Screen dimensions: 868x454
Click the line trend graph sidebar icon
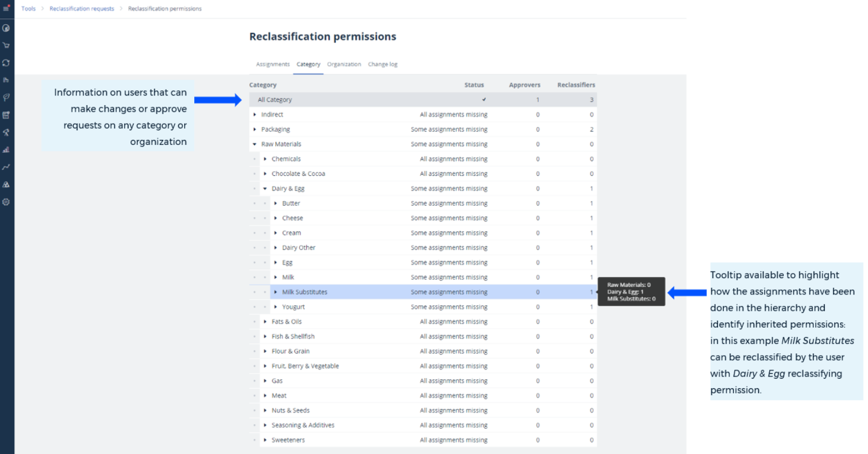(6, 167)
